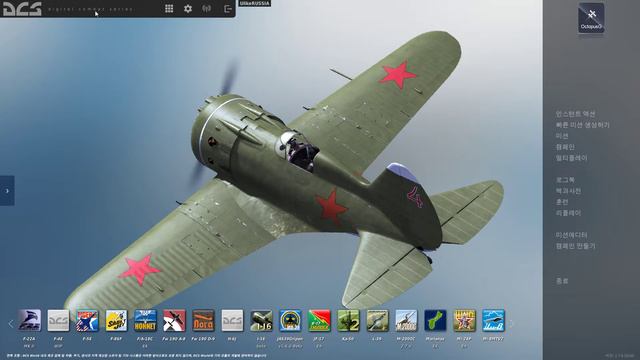Image resolution: width=640 pixels, height=360 pixels.
Task: Select the F-86F Sabre module icon
Action: pos(116,320)
